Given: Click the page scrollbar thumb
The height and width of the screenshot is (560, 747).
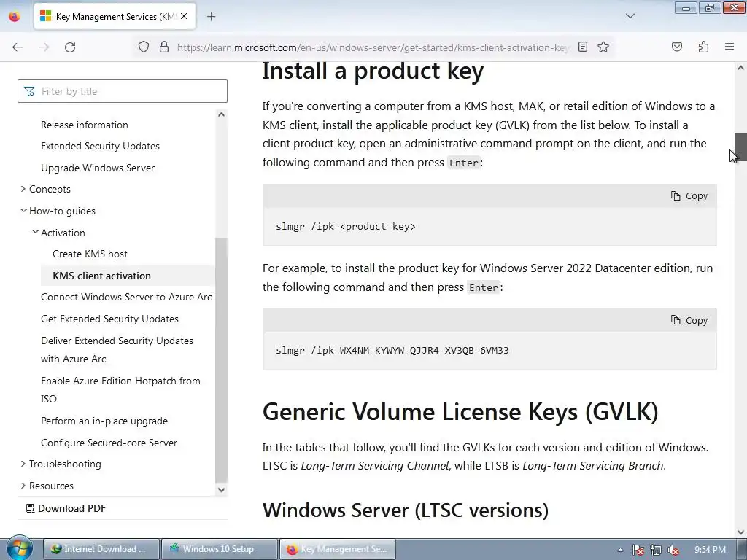Looking at the screenshot, I should coord(740,147).
